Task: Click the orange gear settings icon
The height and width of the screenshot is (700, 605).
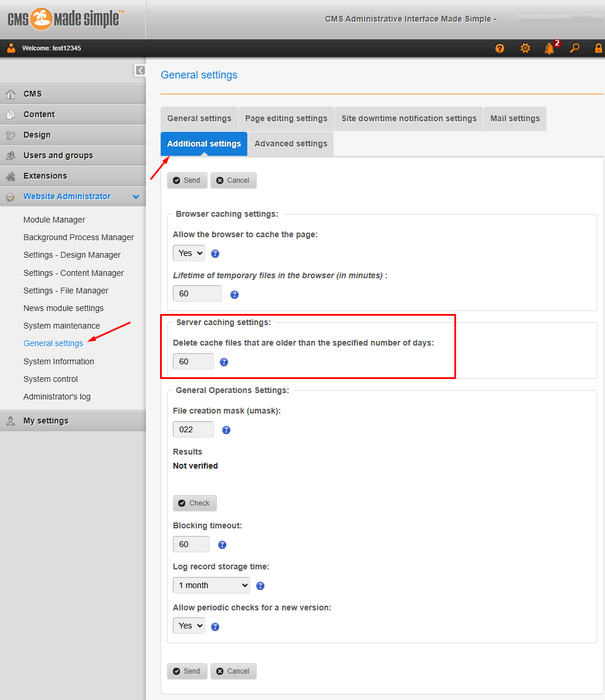Action: click(x=525, y=48)
